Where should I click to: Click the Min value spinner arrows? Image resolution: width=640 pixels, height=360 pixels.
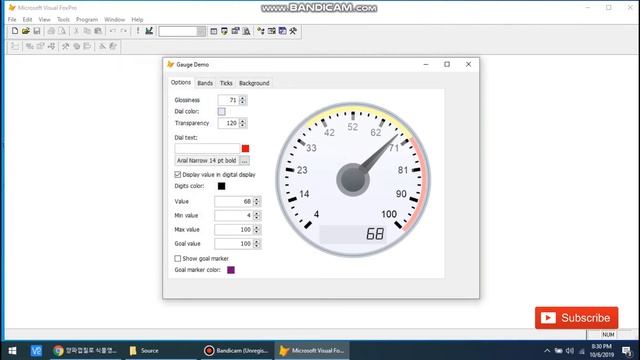coord(257,216)
